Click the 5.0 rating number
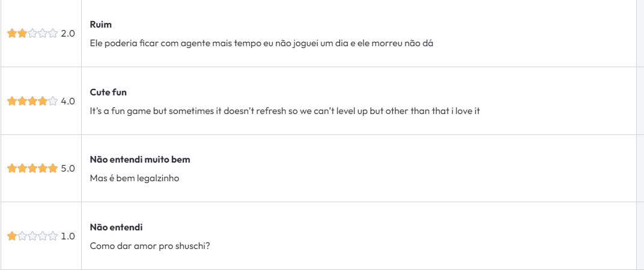The height and width of the screenshot is (270, 644). [68, 168]
